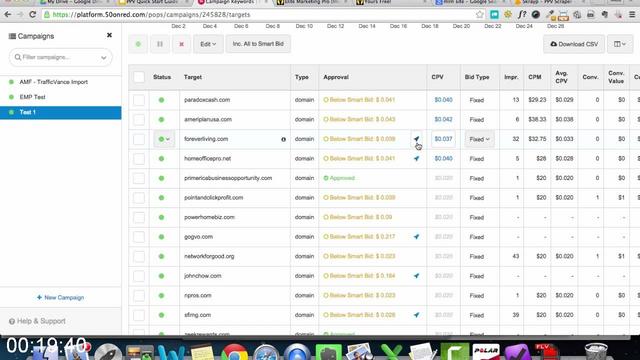Check the foreverliving.com row checkbox
The height and width of the screenshot is (360, 640).
click(139, 139)
